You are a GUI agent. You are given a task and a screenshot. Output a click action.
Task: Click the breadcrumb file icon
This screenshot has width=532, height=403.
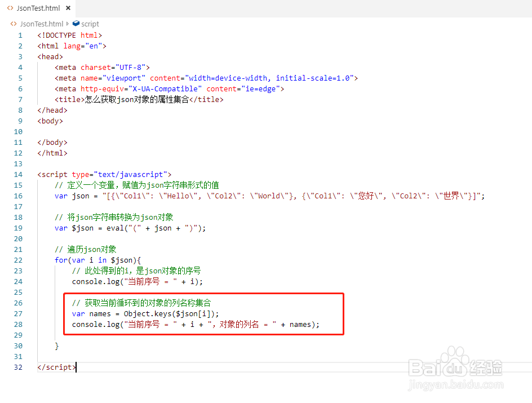14,24
